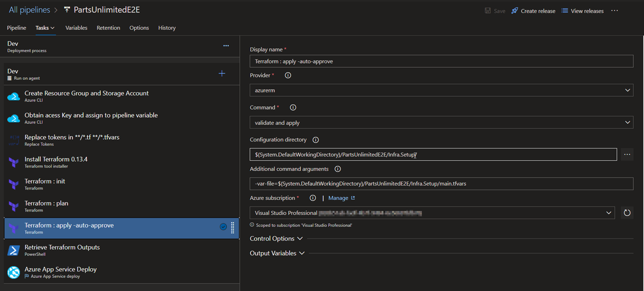This screenshot has width=644, height=291.
Task: Click the Terraform icon beside Terraform : plan
Action: click(x=14, y=206)
